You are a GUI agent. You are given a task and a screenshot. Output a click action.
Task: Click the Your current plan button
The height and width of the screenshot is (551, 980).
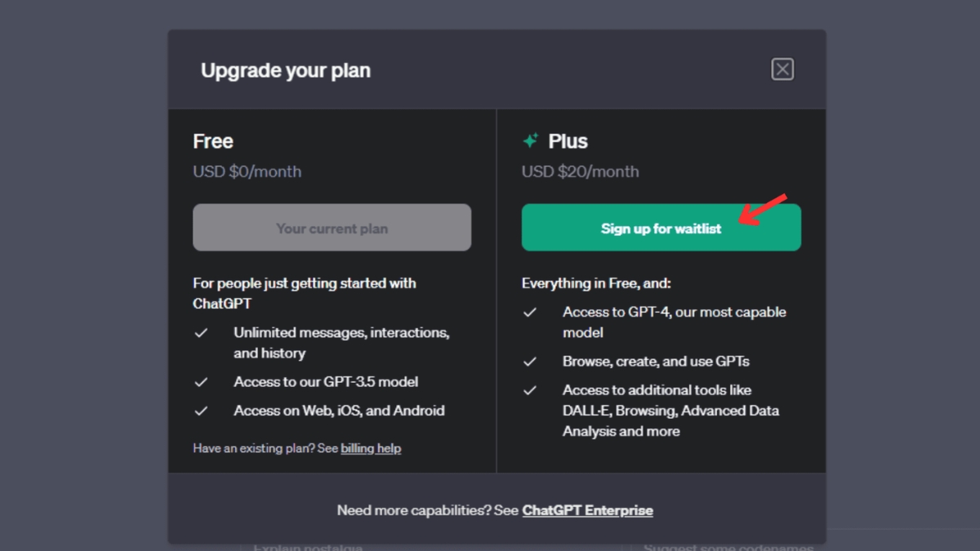click(x=332, y=228)
